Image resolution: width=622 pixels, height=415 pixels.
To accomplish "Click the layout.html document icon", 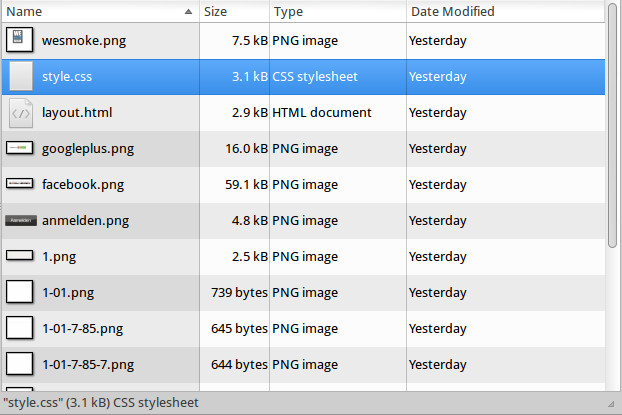I will tap(20, 112).
